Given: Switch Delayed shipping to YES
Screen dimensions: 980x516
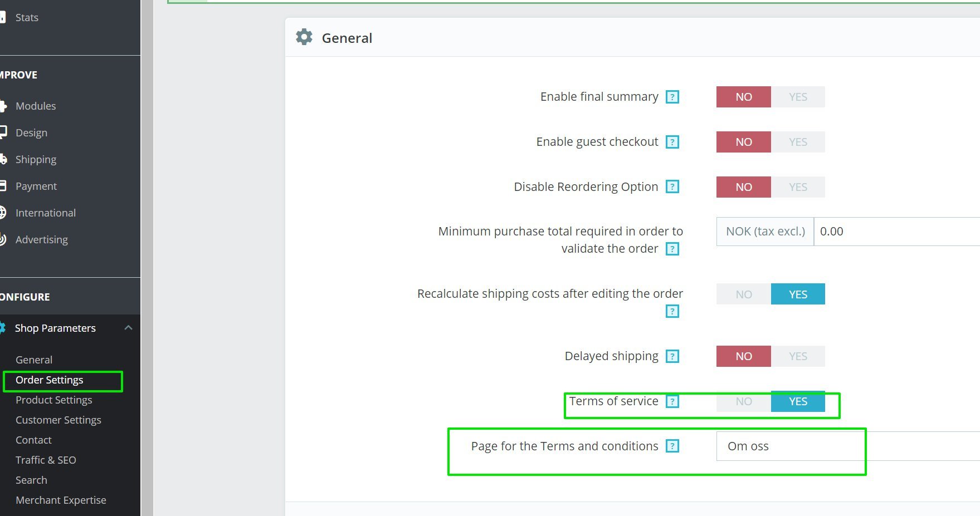Looking at the screenshot, I should [x=798, y=356].
